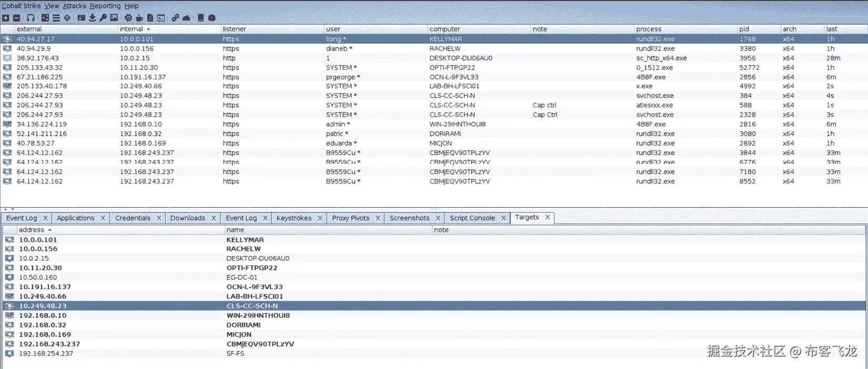Sort targets by the name column header
This screenshot has height=369, width=868.
tap(328, 230)
